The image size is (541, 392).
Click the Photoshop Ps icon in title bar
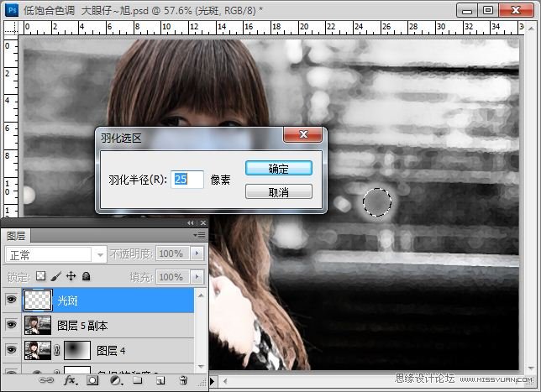(x=12, y=10)
